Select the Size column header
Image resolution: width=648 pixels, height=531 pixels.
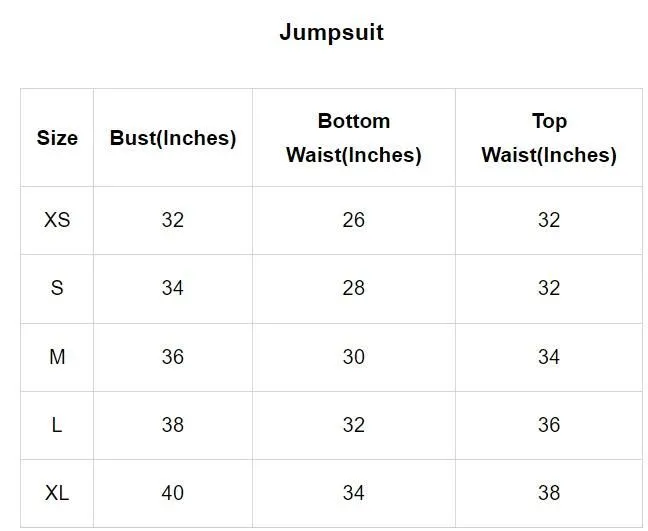coord(57,138)
